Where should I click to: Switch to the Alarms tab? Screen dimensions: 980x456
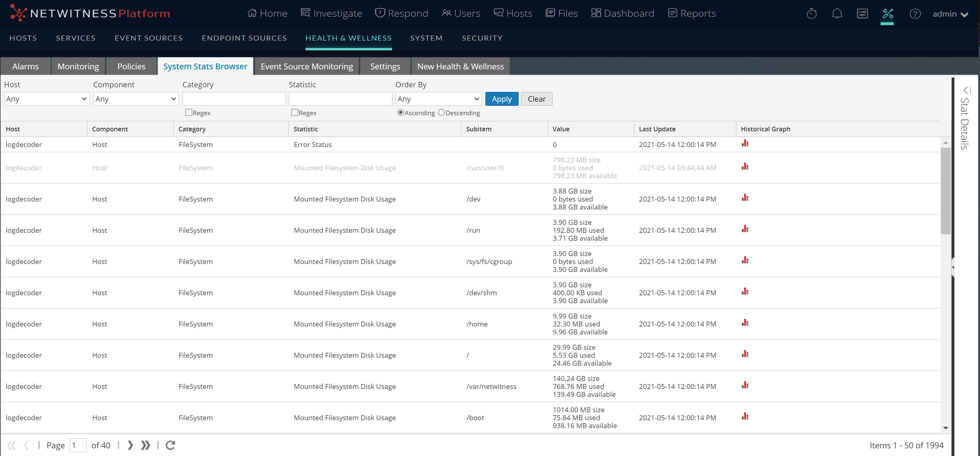25,66
